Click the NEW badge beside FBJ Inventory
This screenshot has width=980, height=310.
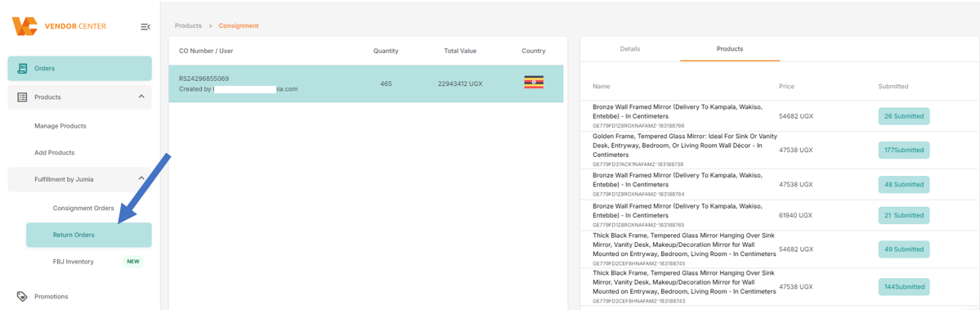click(x=133, y=261)
